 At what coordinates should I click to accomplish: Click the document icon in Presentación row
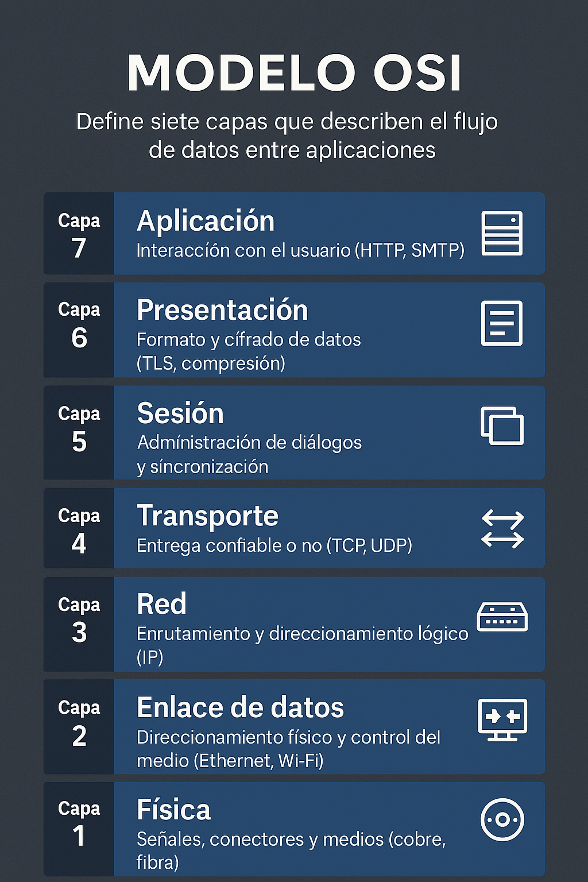501,323
